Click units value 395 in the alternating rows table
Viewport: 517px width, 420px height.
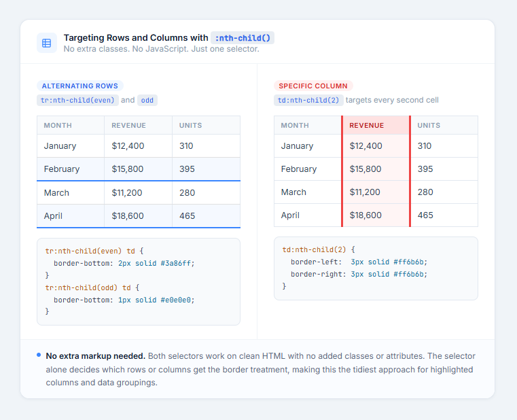click(x=206, y=169)
